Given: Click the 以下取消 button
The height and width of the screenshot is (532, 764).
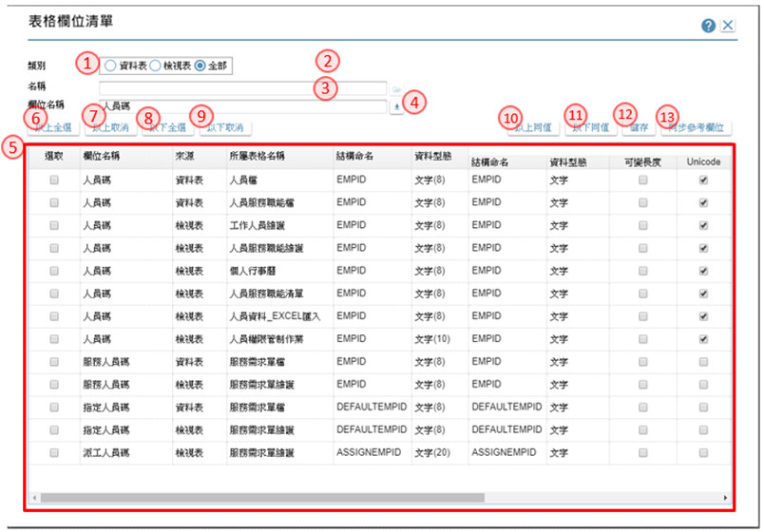Looking at the screenshot, I should (x=225, y=128).
